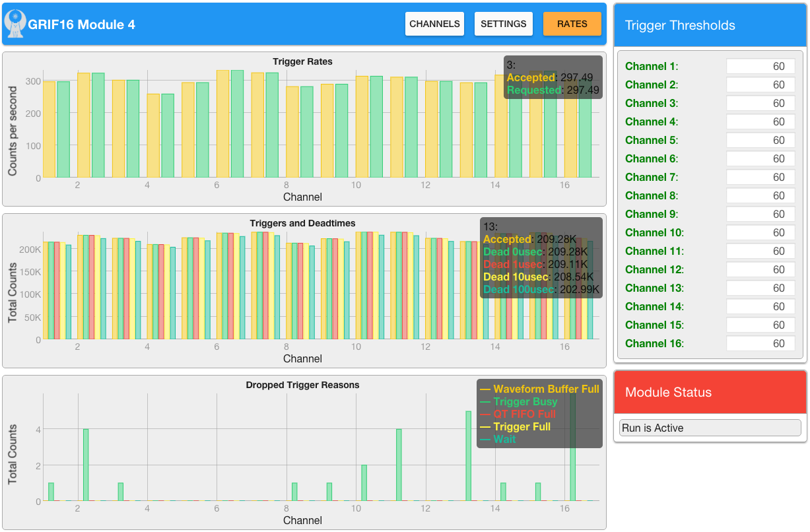Click channel 6 green Requested rate bar

click(x=237, y=124)
